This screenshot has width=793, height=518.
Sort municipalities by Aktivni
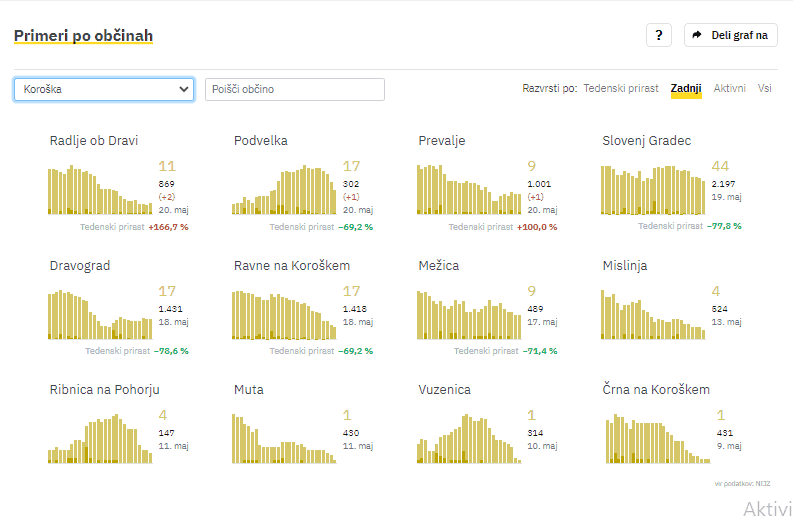[x=729, y=88]
